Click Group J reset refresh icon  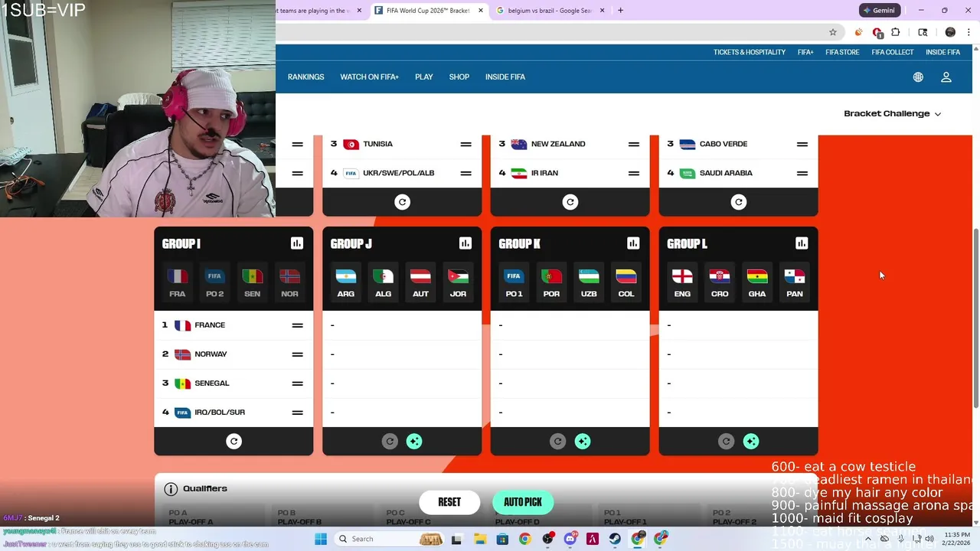point(390,441)
